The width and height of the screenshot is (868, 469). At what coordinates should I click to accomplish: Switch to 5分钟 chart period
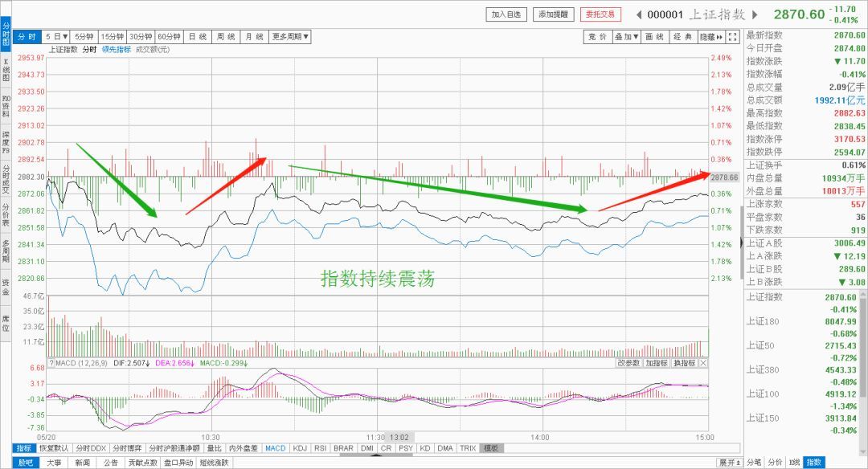click(84, 36)
